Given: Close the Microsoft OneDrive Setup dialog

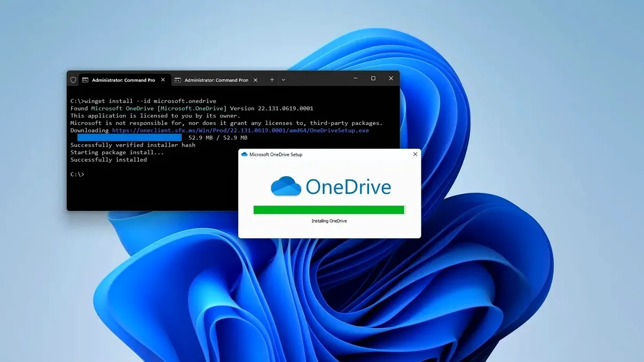Looking at the screenshot, I should point(415,154).
